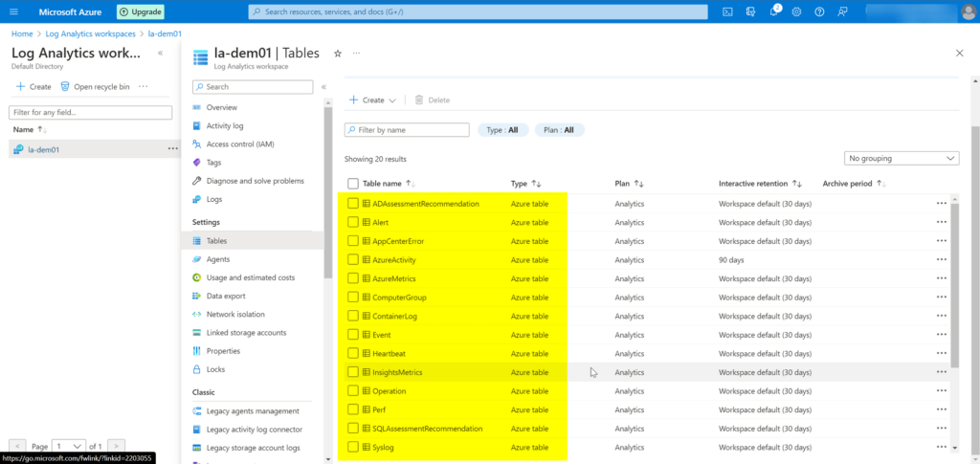Open row actions for ADAssessmentRecommendation table
The width and height of the screenshot is (980, 464).
pos(942,204)
